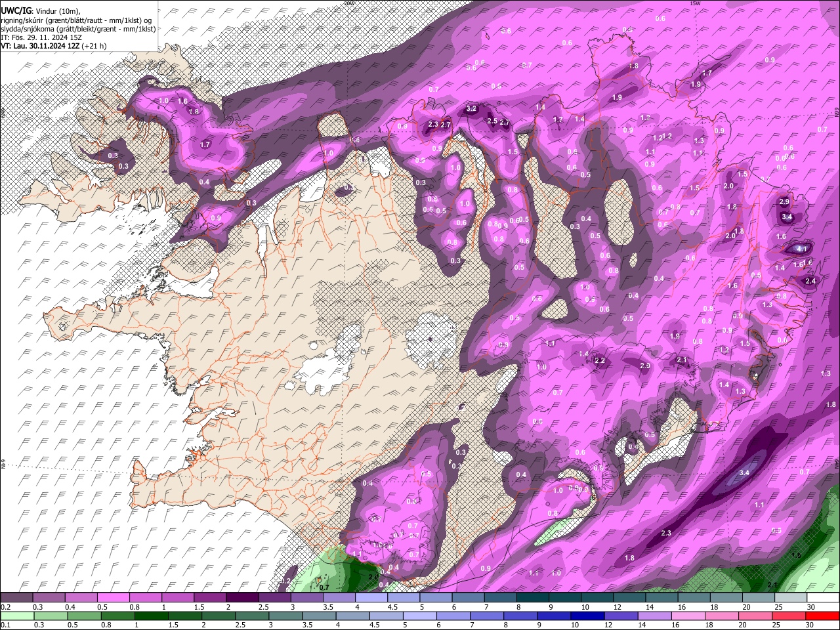
Task: Click the '0.2' label in the top legend row
Action: (6, 607)
